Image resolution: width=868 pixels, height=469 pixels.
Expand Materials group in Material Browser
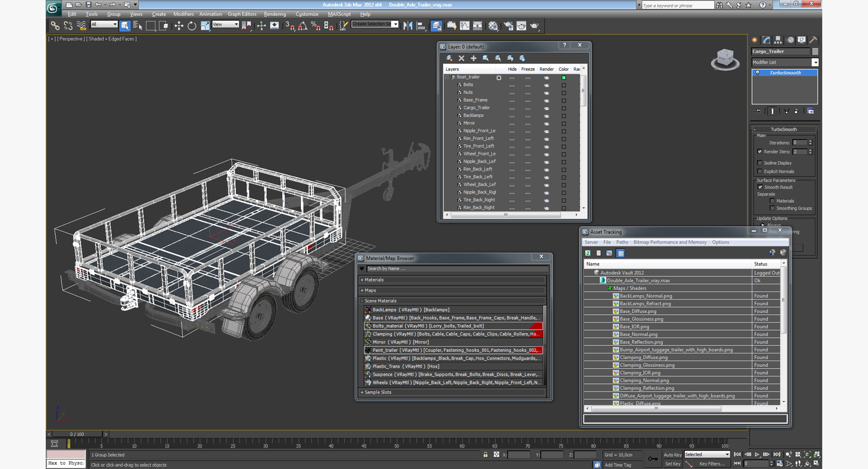point(453,280)
